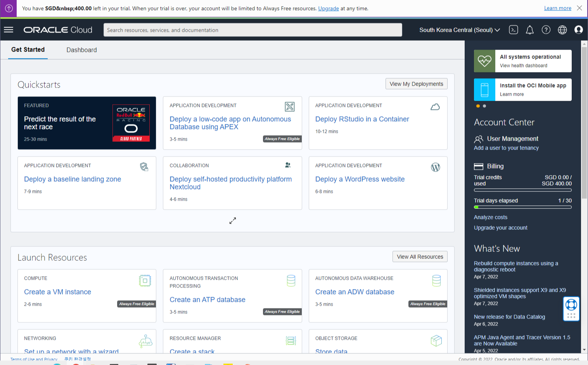Click the Object Storage box icon
Viewport: 588px width, 365px height.
pyautogui.click(x=436, y=341)
